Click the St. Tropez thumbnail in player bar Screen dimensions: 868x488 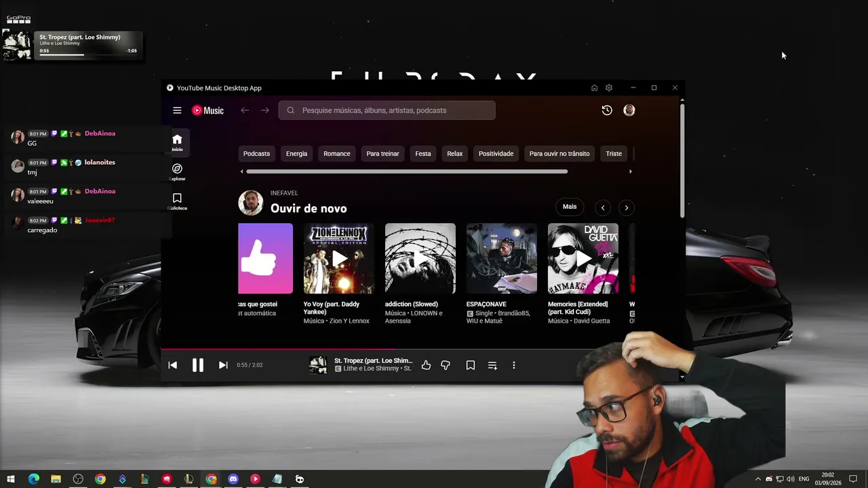(x=318, y=365)
